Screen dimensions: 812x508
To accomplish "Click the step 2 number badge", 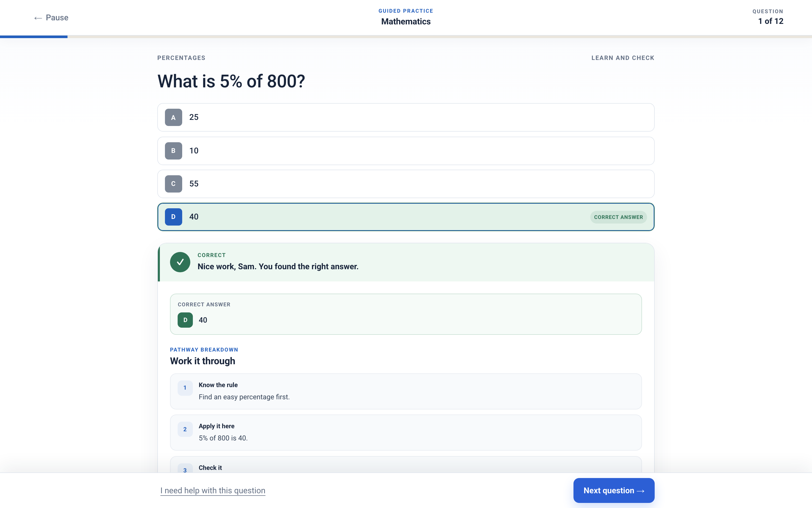I will [185, 429].
